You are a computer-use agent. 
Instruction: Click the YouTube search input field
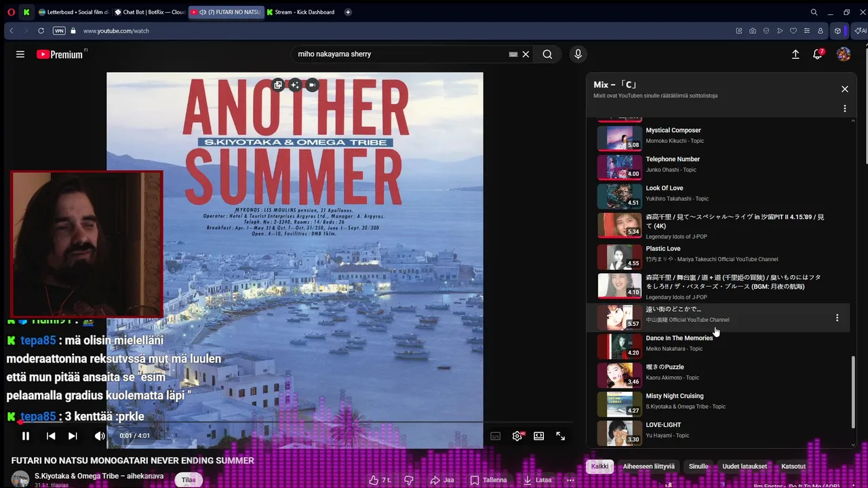(x=400, y=54)
